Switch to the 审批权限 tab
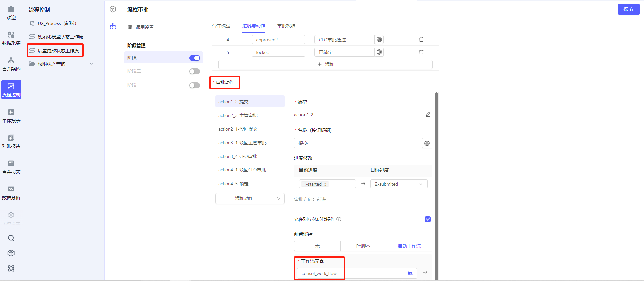 pos(286,26)
